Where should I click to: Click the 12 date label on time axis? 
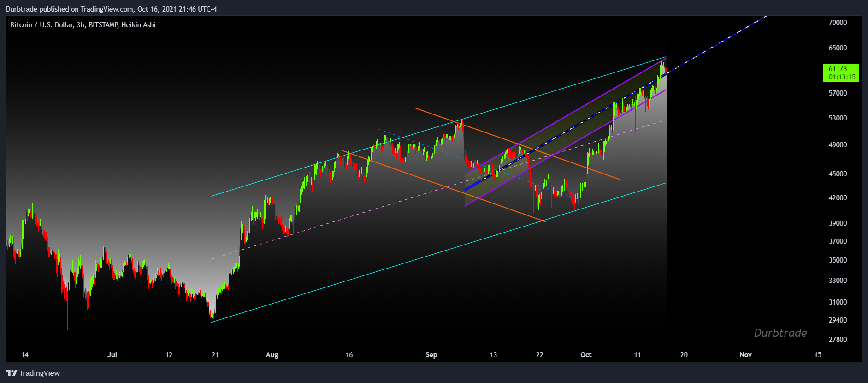(169, 354)
